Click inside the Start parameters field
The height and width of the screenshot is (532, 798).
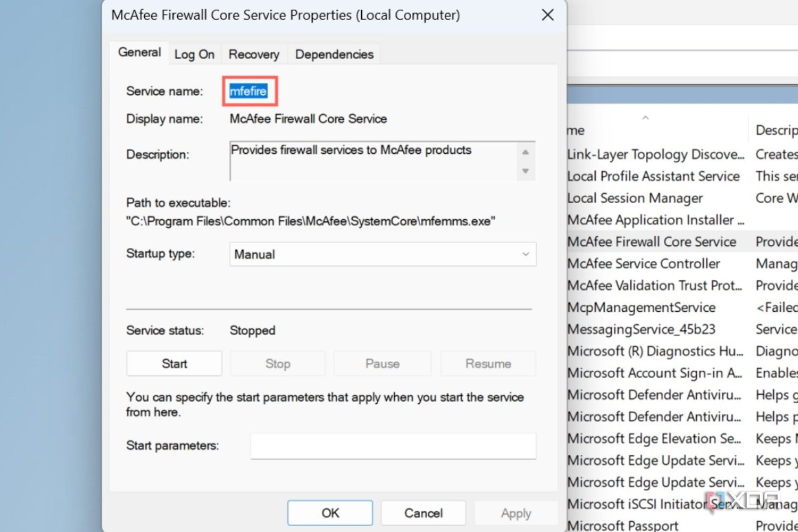click(x=393, y=446)
